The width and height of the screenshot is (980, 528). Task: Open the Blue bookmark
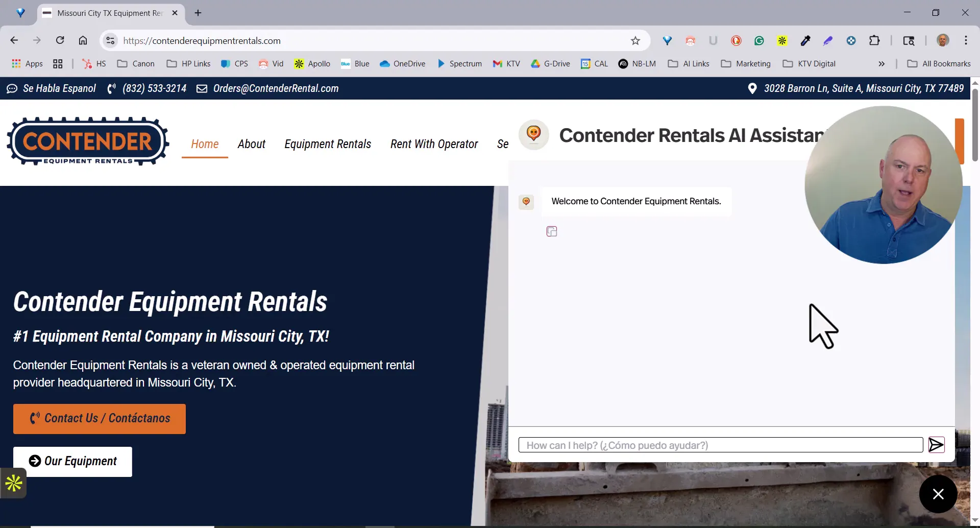click(355, 64)
